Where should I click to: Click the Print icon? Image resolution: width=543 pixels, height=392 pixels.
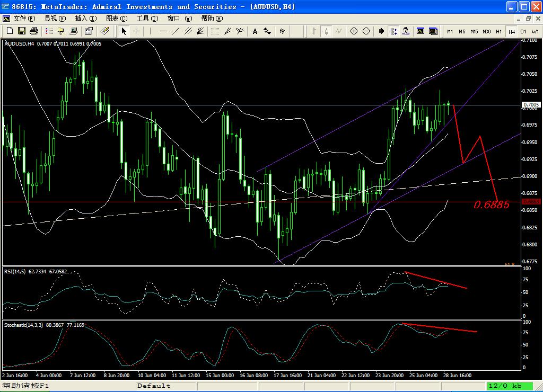33,31
